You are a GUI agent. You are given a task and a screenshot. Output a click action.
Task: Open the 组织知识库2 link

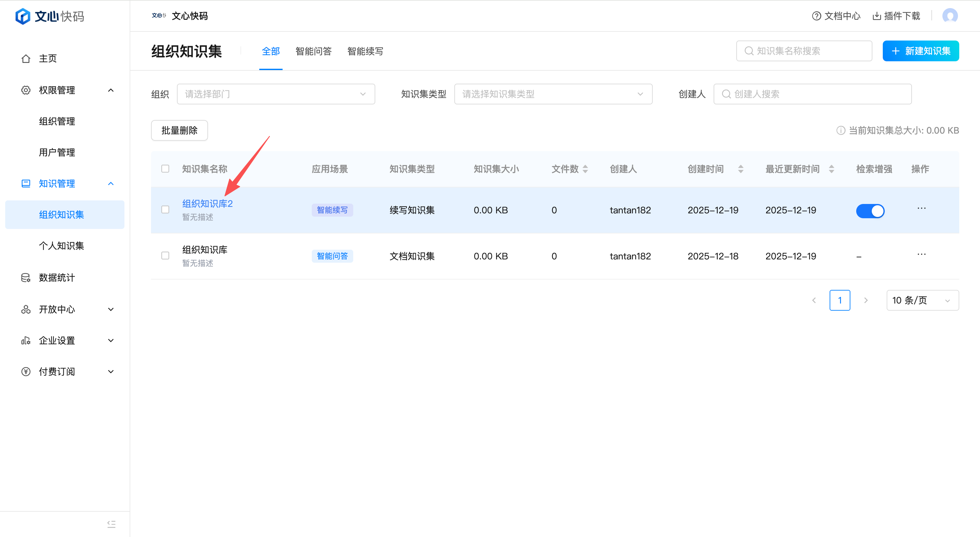[207, 204]
